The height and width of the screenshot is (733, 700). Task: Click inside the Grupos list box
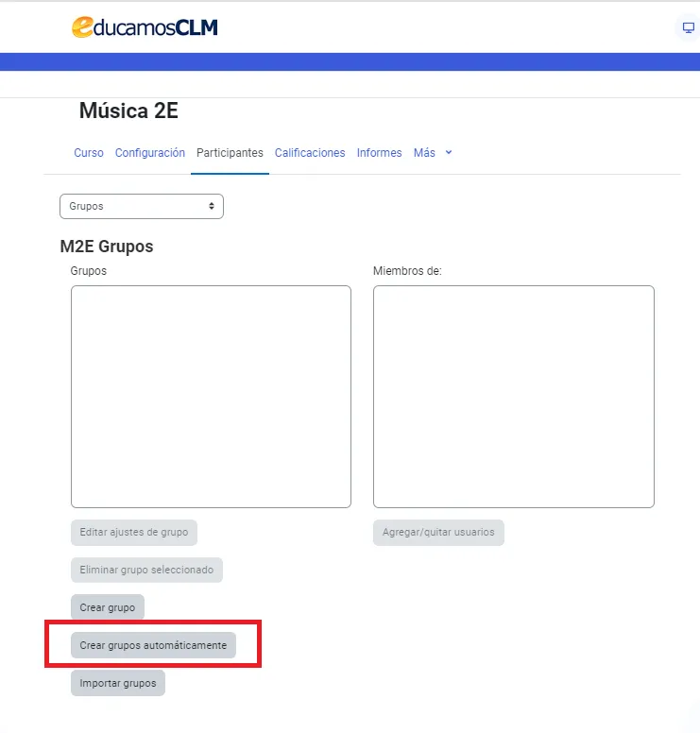point(211,397)
